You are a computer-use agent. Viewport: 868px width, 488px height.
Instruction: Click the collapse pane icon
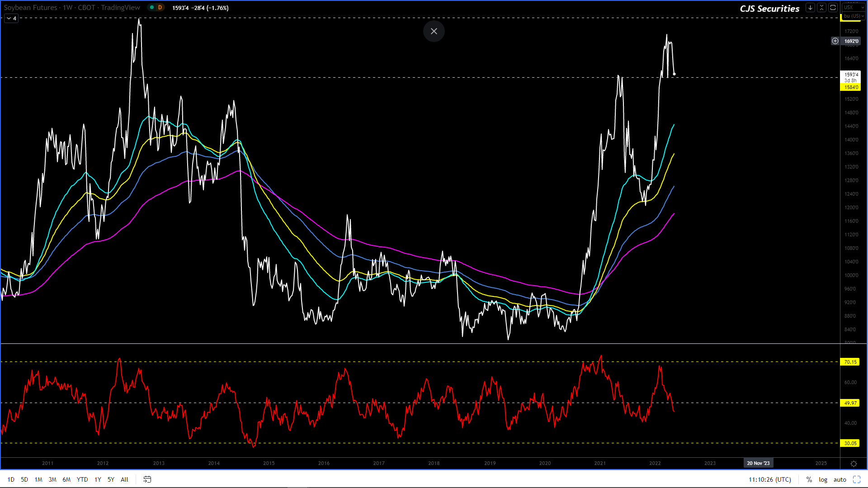click(x=821, y=8)
